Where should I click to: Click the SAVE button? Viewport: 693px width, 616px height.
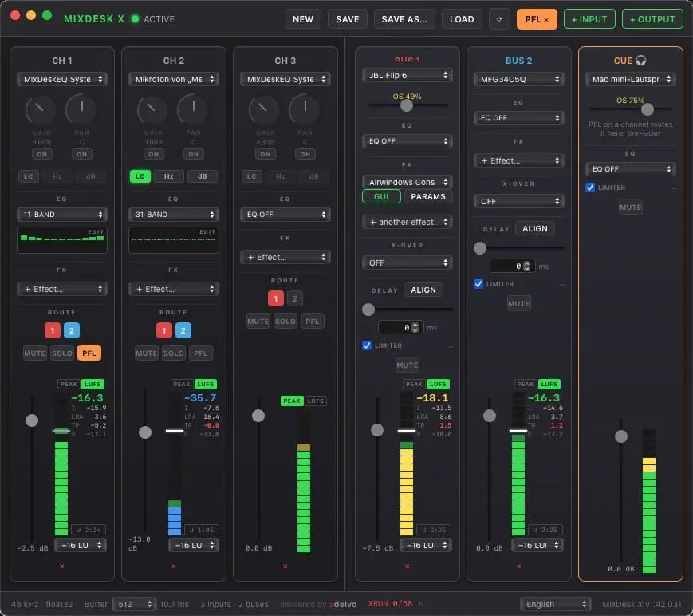point(348,19)
